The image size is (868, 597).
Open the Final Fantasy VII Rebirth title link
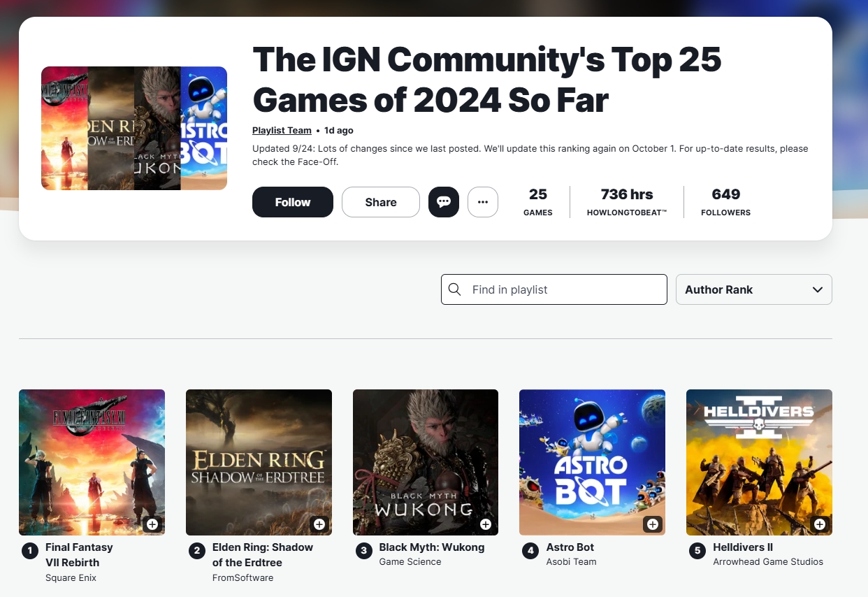(x=79, y=555)
